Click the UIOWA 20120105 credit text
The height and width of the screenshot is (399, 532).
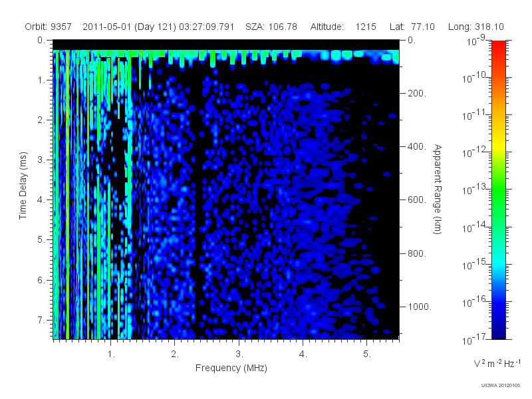(x=501, y=386)
